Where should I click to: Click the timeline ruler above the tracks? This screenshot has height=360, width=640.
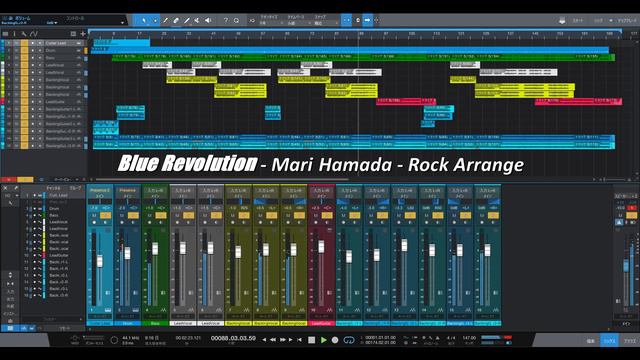pyautogui.click(x=355, y=34)
